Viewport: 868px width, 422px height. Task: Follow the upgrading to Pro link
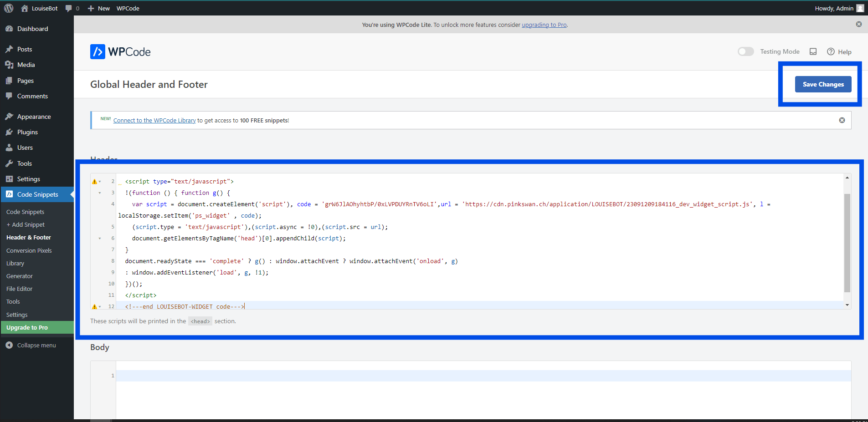[x=544, y=25]
